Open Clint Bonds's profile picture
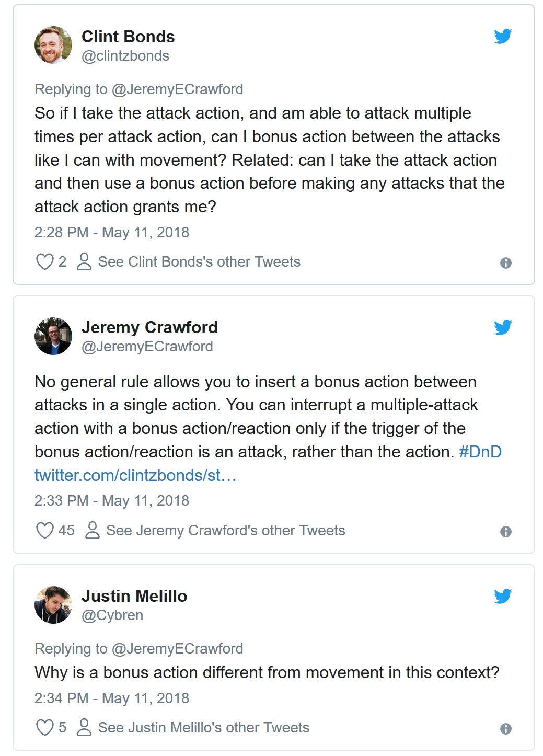The image size is (543, 756). coord(53,45)
